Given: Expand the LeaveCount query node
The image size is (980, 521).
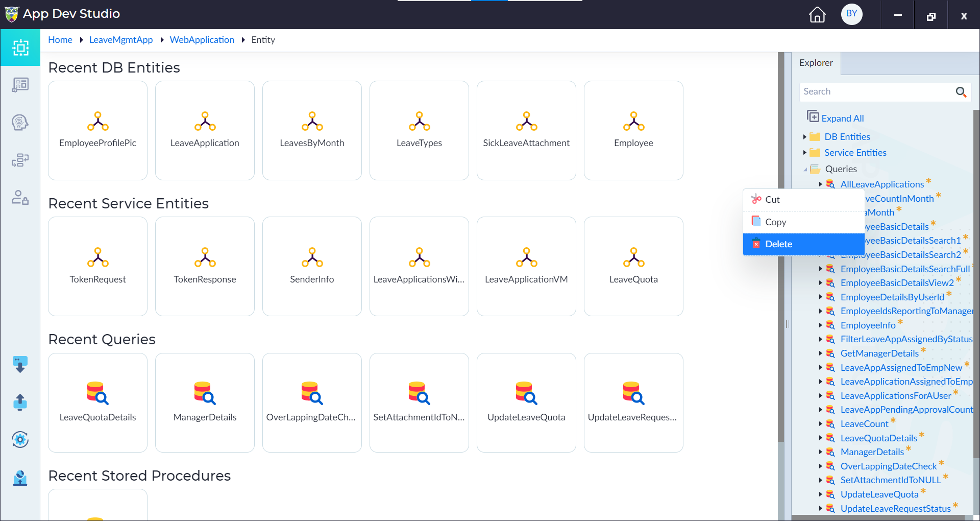Looking at the screenshot, I should click(821, 424).
